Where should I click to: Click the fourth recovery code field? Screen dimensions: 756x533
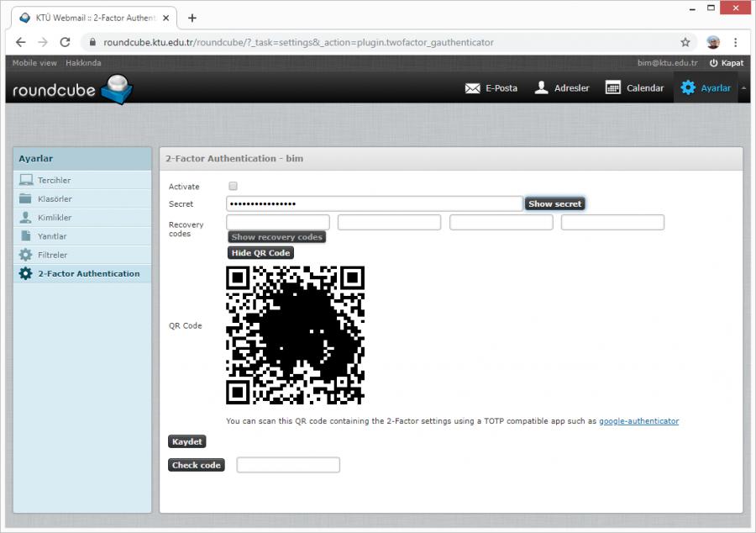613,223
